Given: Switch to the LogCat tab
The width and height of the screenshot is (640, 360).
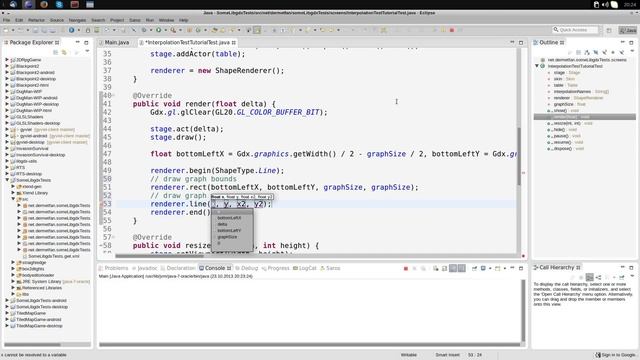Looking at the screenshot, I should 305,268.
